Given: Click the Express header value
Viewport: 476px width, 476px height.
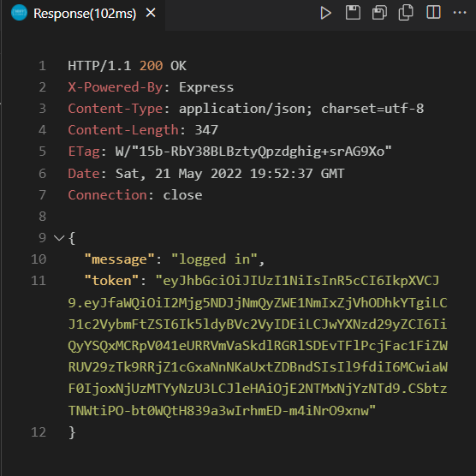Looking at the screenshot, I should 206,87.
